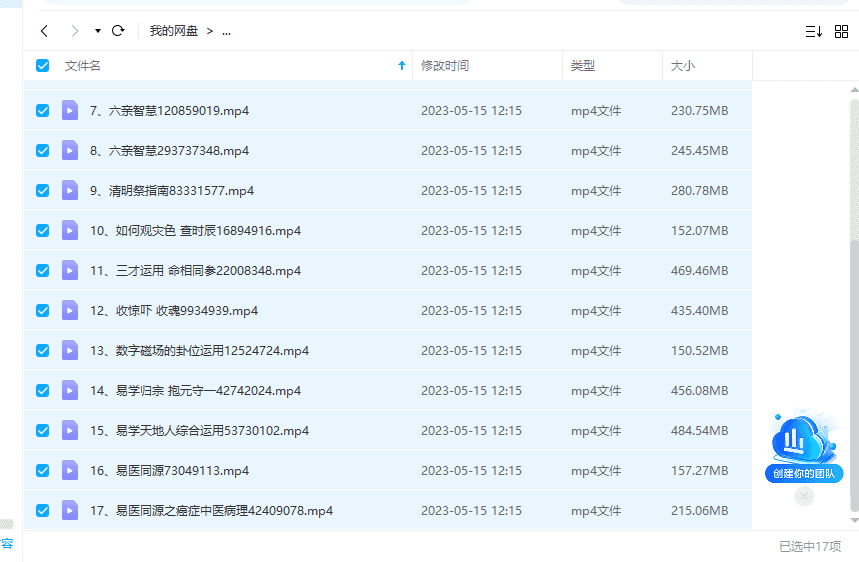The height and width of the screenshot is (562, 859).
Task: Deselect checkbox for 12、收惊吓 收魂 file
Action: tap(43, 310)
